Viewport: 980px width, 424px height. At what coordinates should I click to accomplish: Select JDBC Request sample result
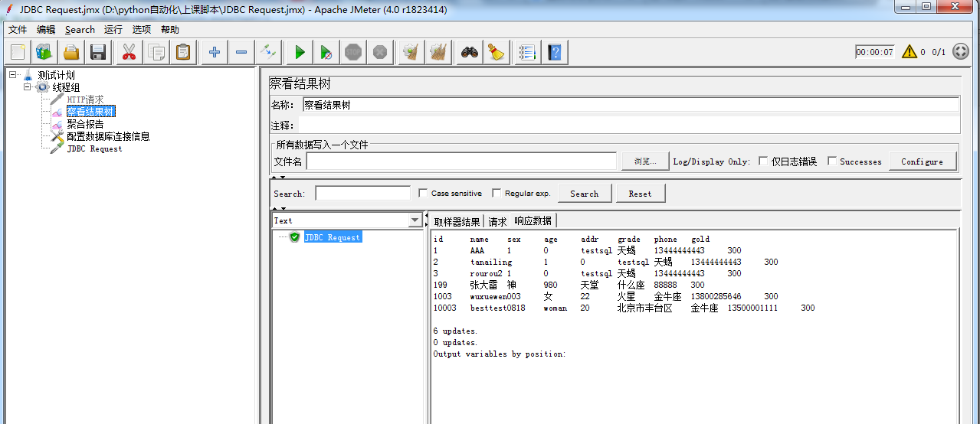333,237
